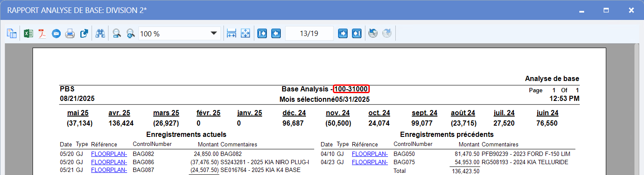Screen dimensions: 644x175
Task: Click the zoom in magnifier icon
Action: [130, 33]
